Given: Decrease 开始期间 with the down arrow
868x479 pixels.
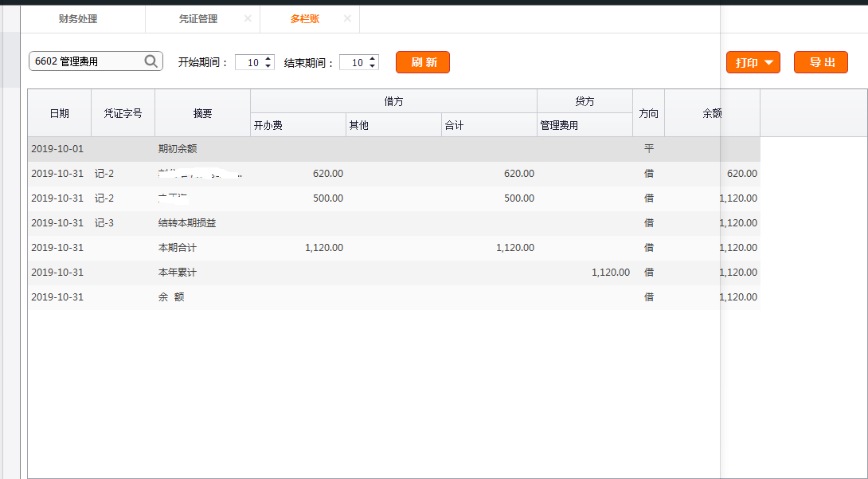Looking at the screenshot, I should [x=268, y=66].
